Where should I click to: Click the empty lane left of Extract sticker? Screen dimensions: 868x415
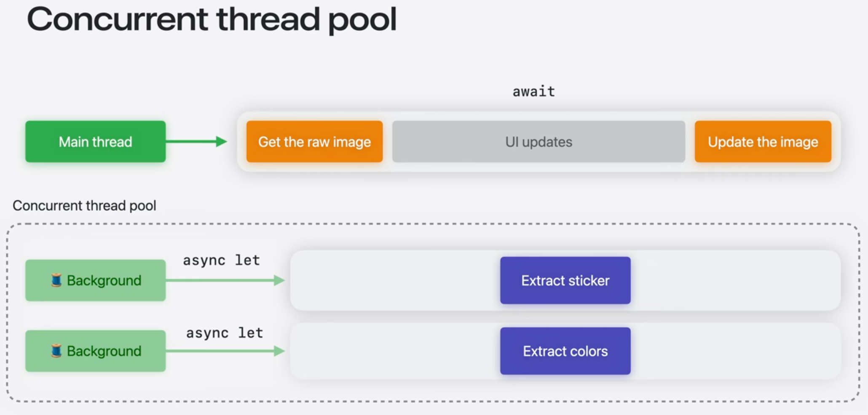click(x=395, y=280)
